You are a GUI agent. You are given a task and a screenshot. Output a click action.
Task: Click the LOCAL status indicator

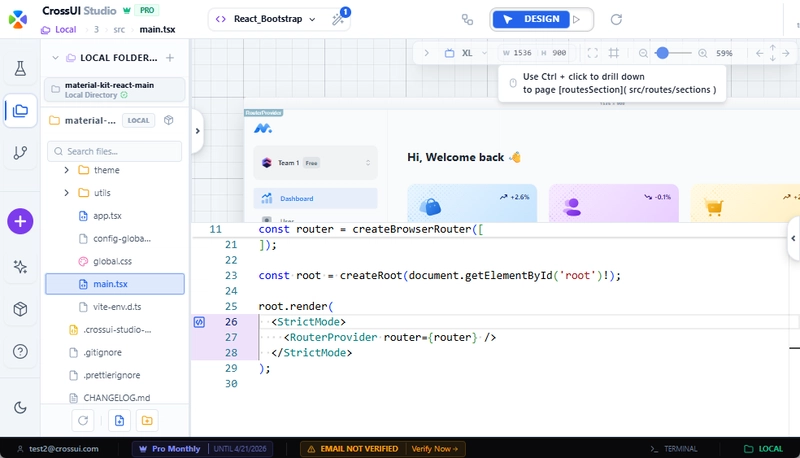click(x=763, y=449)
